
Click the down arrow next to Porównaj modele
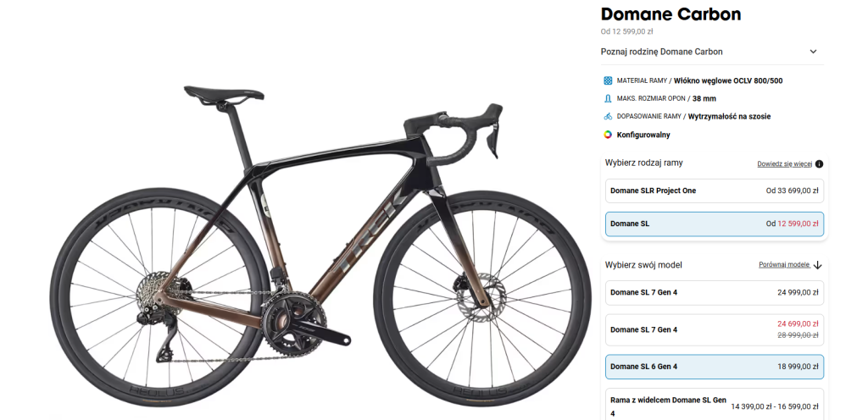[x=818, y=265]
